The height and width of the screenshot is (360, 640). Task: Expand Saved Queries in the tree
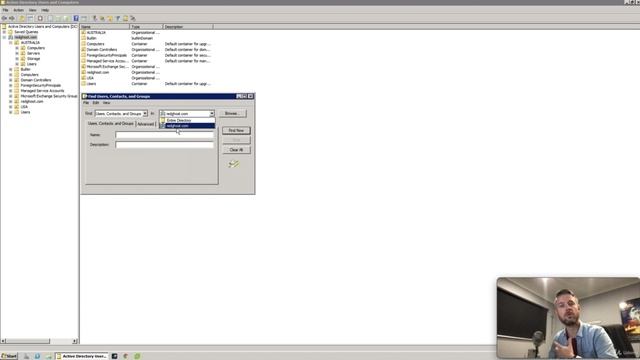pos(4,32)
